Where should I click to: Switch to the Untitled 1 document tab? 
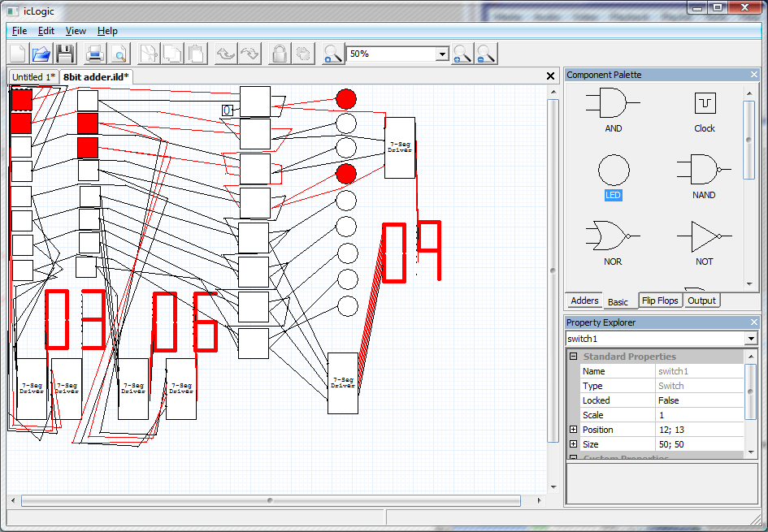tap(33, 77)
